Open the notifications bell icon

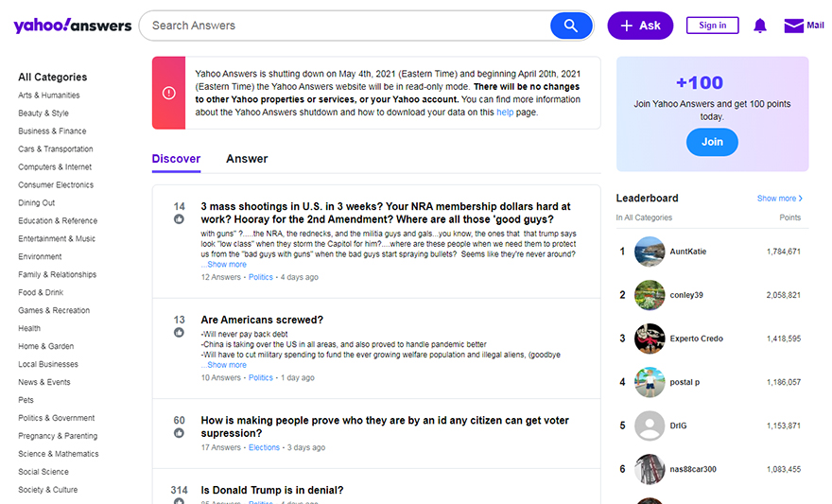point(760,26)
